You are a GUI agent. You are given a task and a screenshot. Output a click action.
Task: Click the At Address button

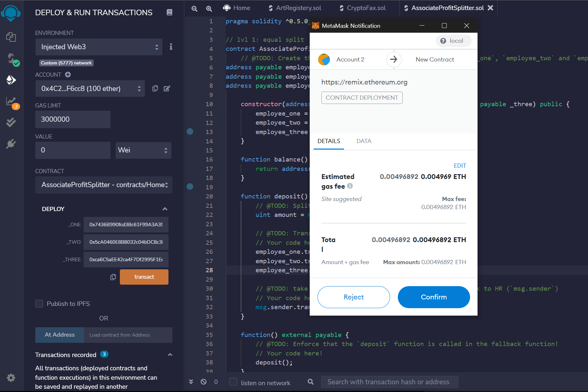tap(60, 335)
